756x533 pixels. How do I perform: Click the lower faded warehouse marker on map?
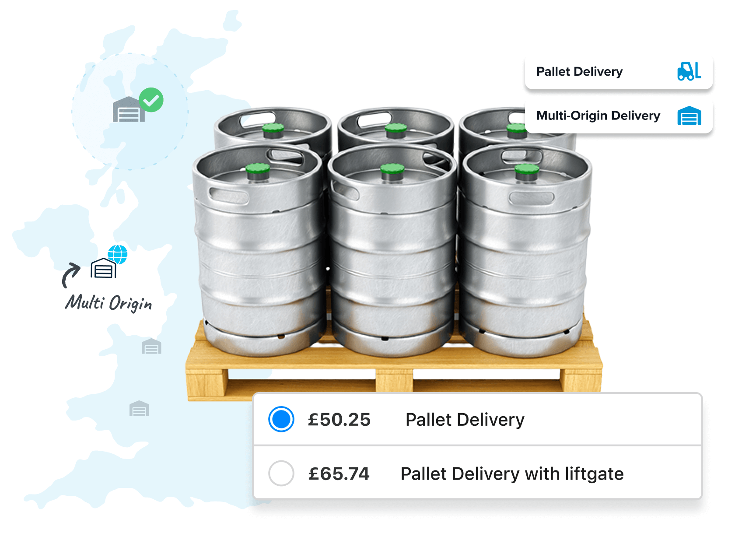coord(139,409)
